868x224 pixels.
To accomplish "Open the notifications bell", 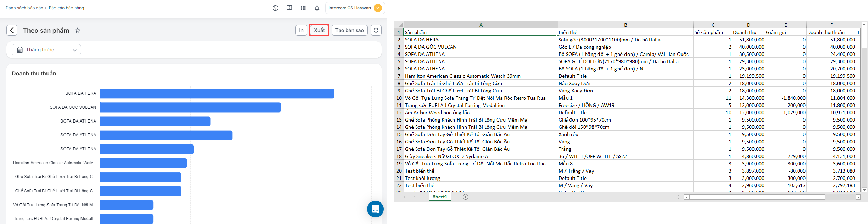I will coord(317,8).
